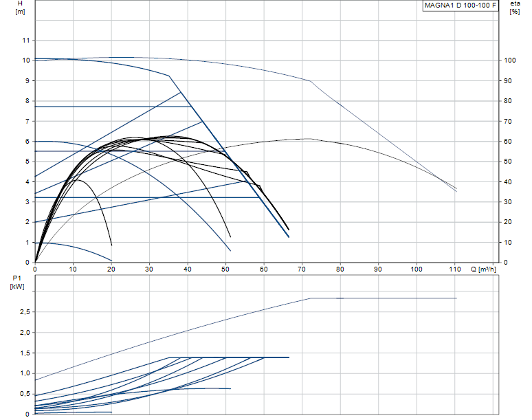
Task: Click the 5 tick on the H axis
Action: [27, 162]
